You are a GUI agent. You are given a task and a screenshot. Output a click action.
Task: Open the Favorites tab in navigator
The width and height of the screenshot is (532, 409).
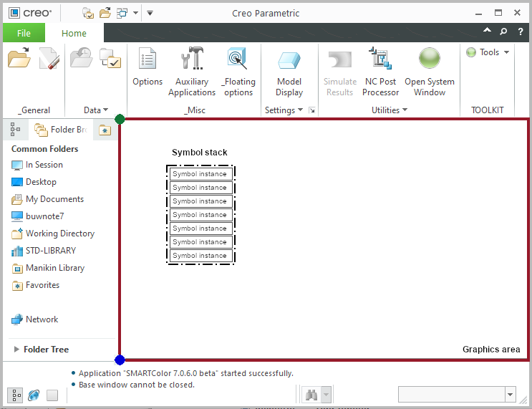point(105,130)
